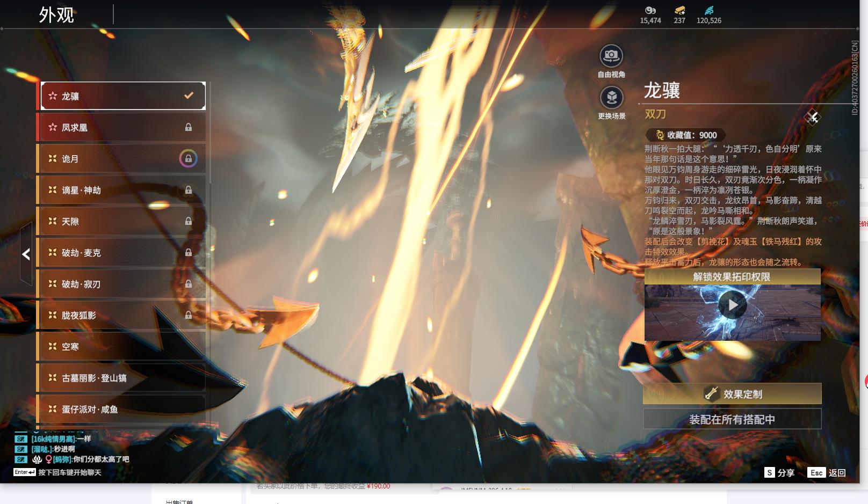Open the 自由视角 free camera icon

[x=611, y=56]
